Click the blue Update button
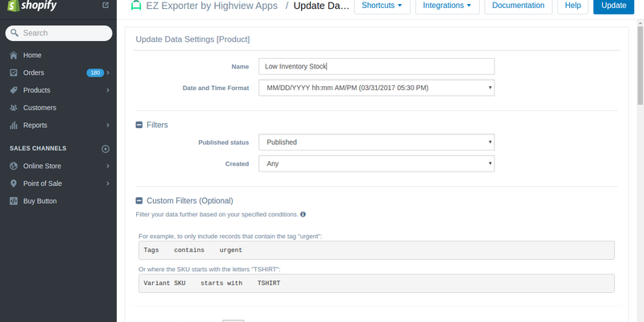 (x=613, y=6)
